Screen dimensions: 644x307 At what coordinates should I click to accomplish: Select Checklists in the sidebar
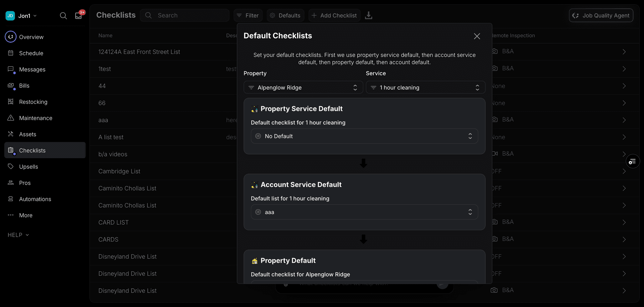(x=32, y=150)
